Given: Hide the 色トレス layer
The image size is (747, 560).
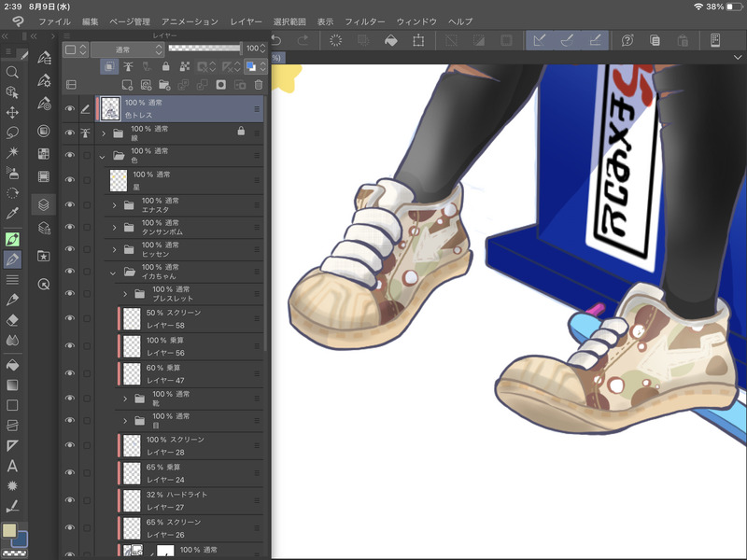Looking at the screenshot, I should click(69, 109).
